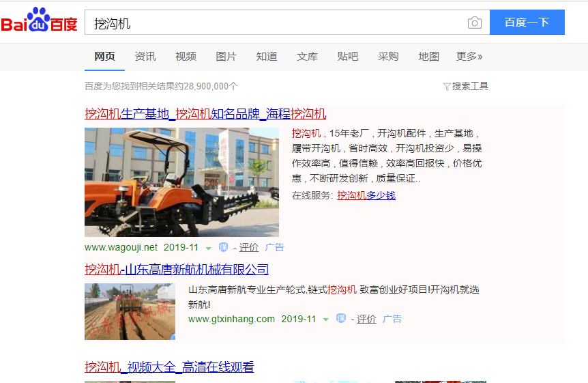Viewport: 588px width, 383px height.
Task: Open 评价 link for wagouji.net result
Action: 249,247
